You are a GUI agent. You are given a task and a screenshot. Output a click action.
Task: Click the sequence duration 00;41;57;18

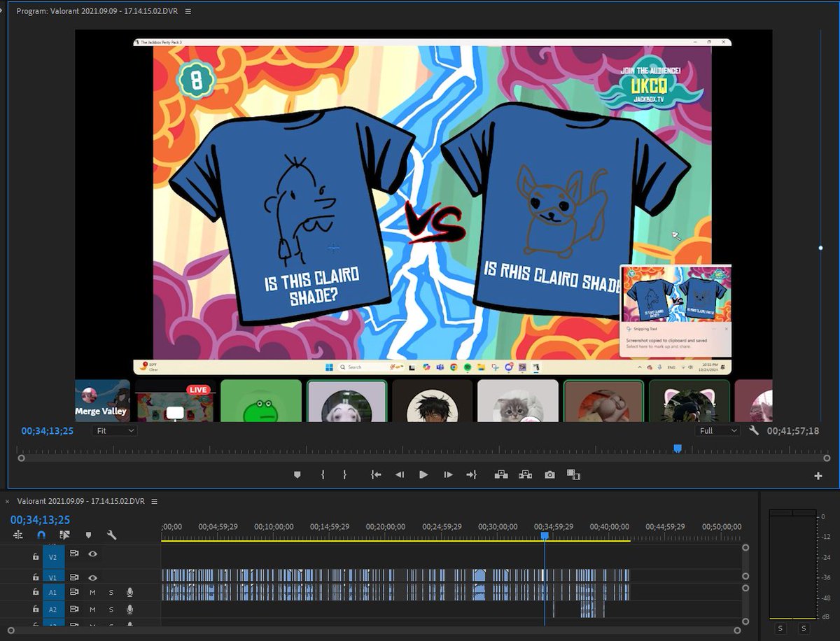(792, 431)
